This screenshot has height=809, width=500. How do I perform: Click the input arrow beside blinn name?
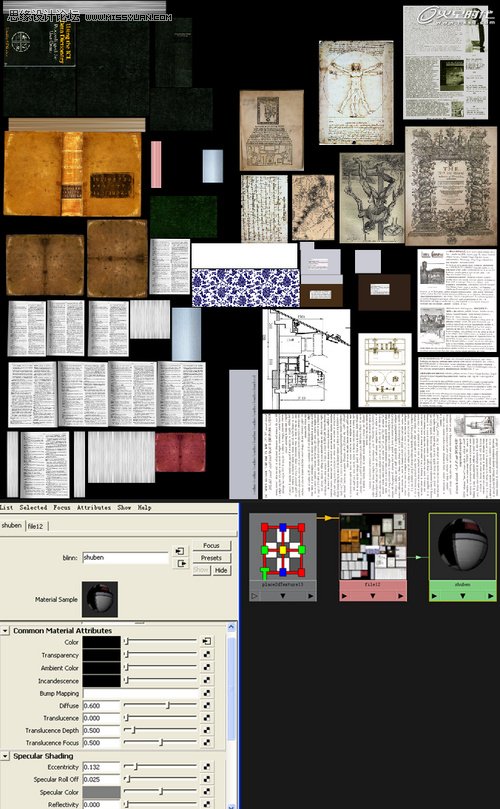(181, 552)
